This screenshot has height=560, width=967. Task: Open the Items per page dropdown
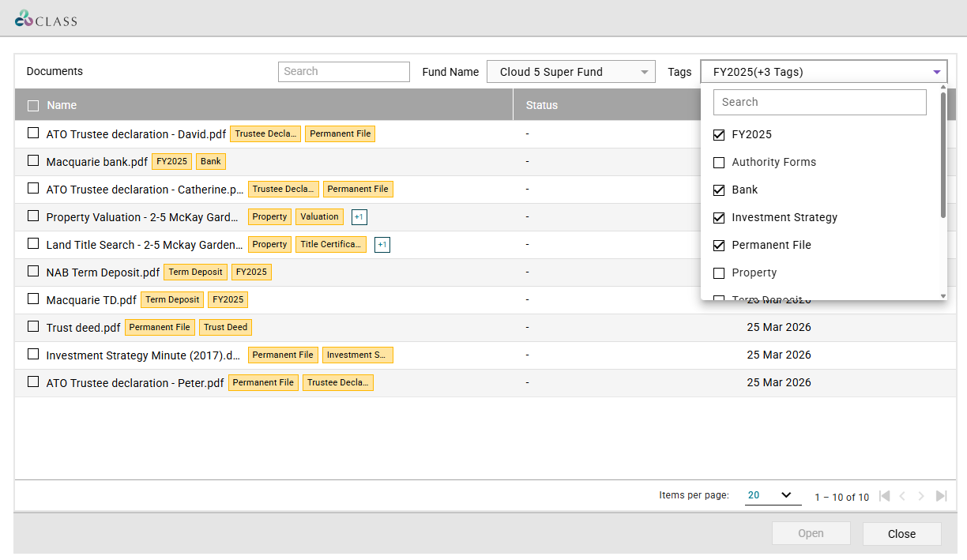(x=769, y=495)
